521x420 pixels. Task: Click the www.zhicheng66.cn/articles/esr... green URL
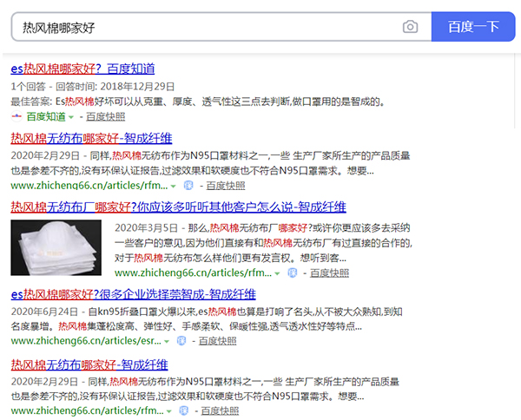87,341
